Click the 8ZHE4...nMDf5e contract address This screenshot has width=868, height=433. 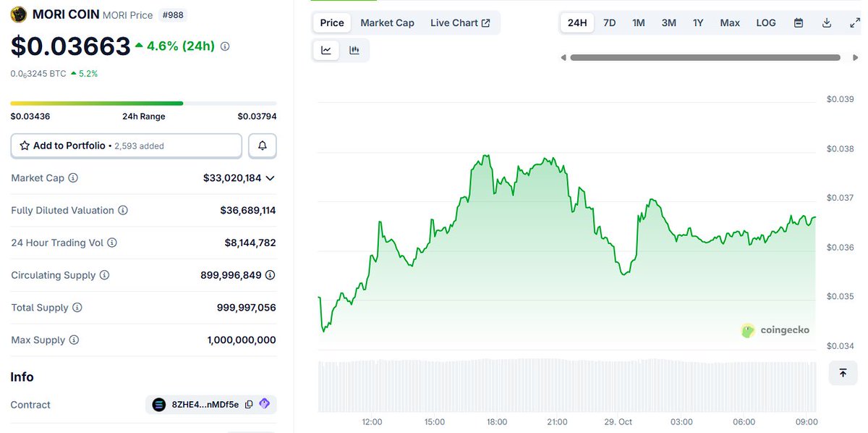tap(205, 405)
